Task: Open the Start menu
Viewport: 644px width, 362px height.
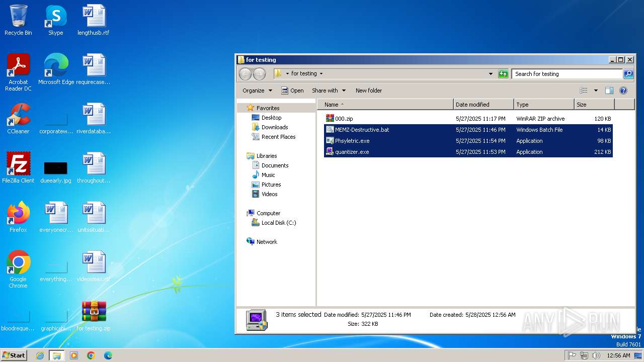Action: [x=14, y=355]
